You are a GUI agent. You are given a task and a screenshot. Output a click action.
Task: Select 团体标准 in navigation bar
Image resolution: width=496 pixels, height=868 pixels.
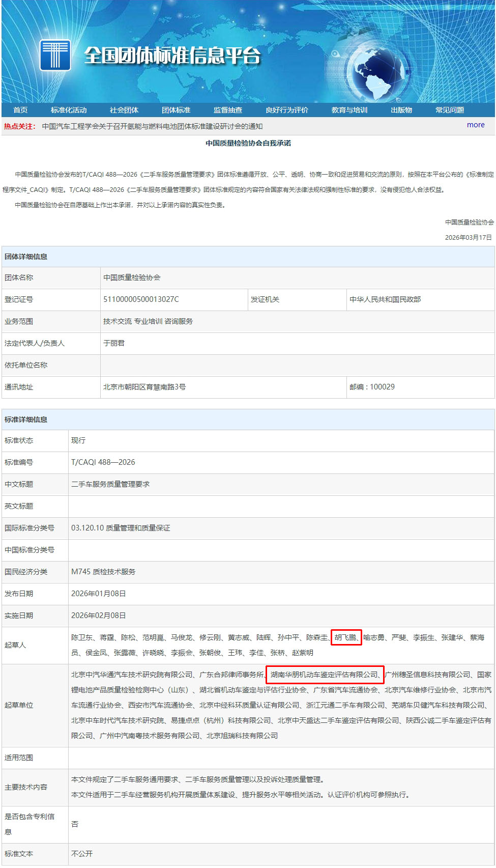[176, 110]
